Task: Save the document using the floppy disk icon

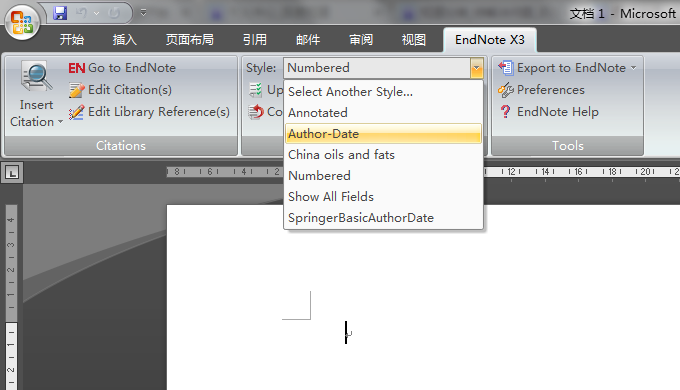Action: pos(60,13)
